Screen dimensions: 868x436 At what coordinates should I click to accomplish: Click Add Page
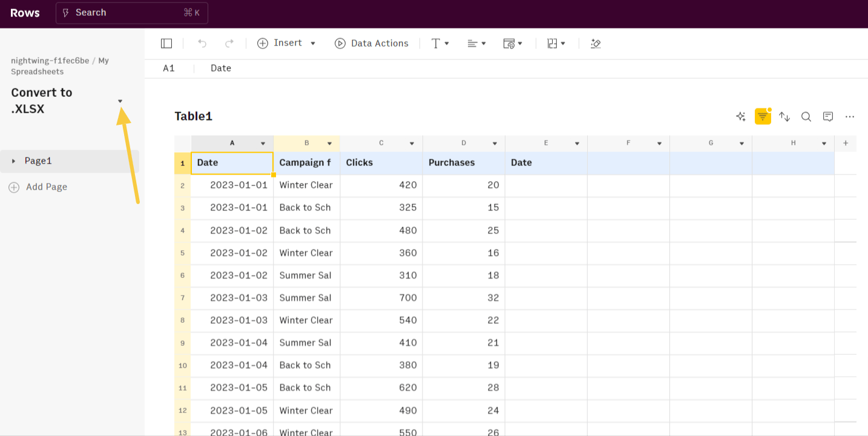click(x=38, y=187)
